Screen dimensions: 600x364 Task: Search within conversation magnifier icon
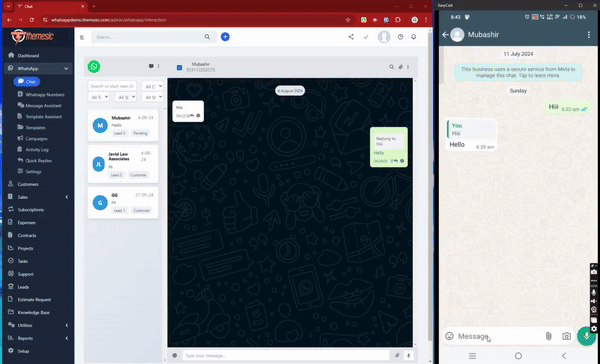(391, 67)
